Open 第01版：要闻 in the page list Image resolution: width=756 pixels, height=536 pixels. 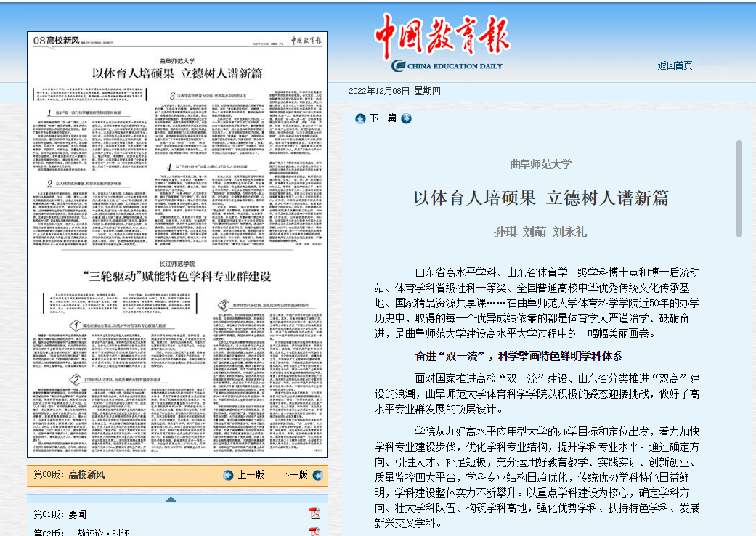pos(60,514)
